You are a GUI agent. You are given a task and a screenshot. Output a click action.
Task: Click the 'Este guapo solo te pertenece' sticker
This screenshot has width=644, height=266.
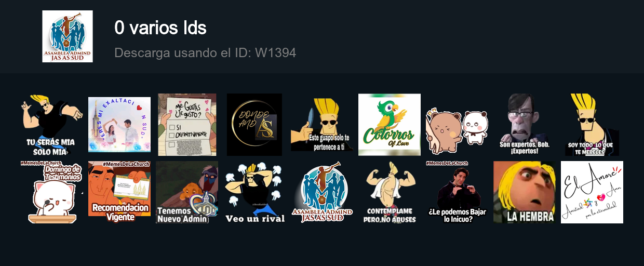click(x=322, y=125)
